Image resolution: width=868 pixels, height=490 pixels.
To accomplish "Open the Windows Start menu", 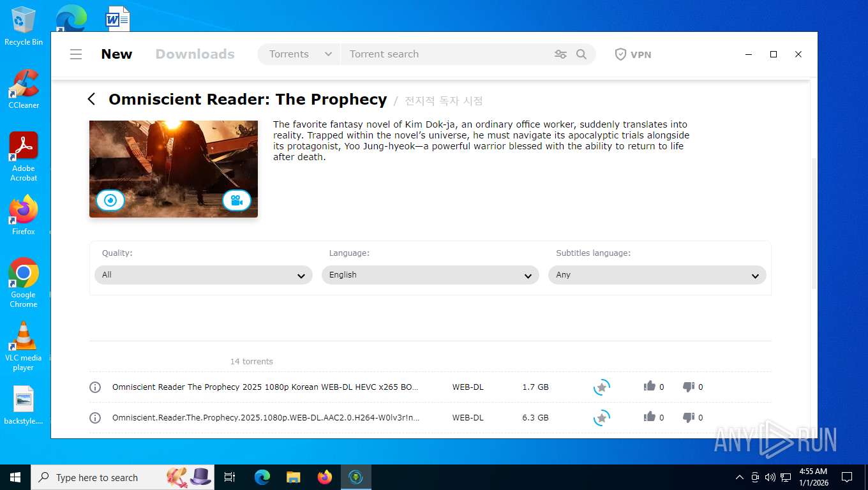I will tap(15, 477).
